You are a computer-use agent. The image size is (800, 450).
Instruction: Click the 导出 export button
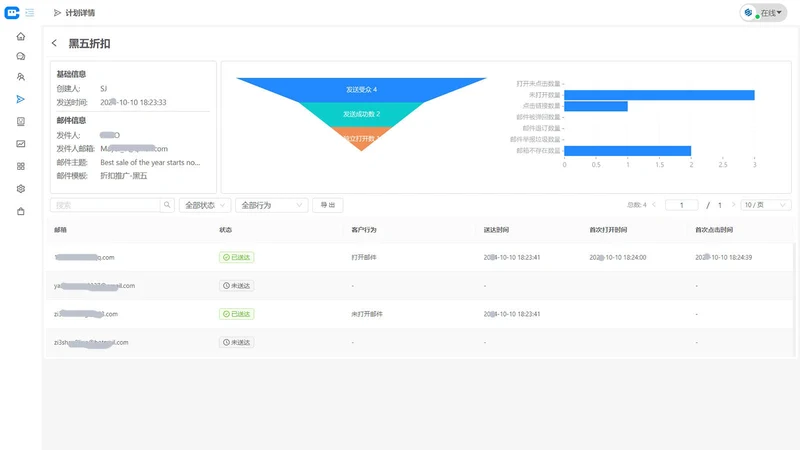328,205
